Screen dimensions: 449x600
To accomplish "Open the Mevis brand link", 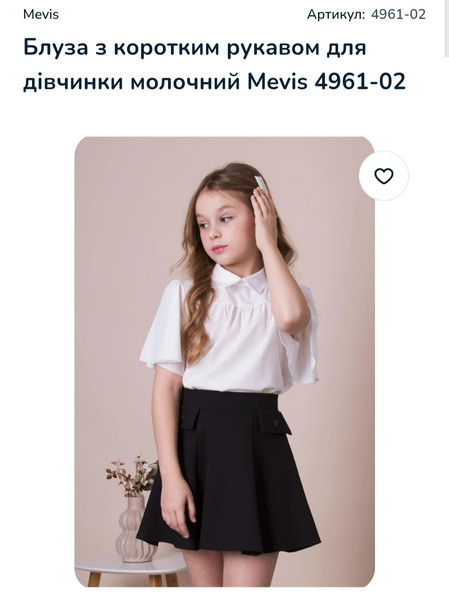I will [41, 15].
